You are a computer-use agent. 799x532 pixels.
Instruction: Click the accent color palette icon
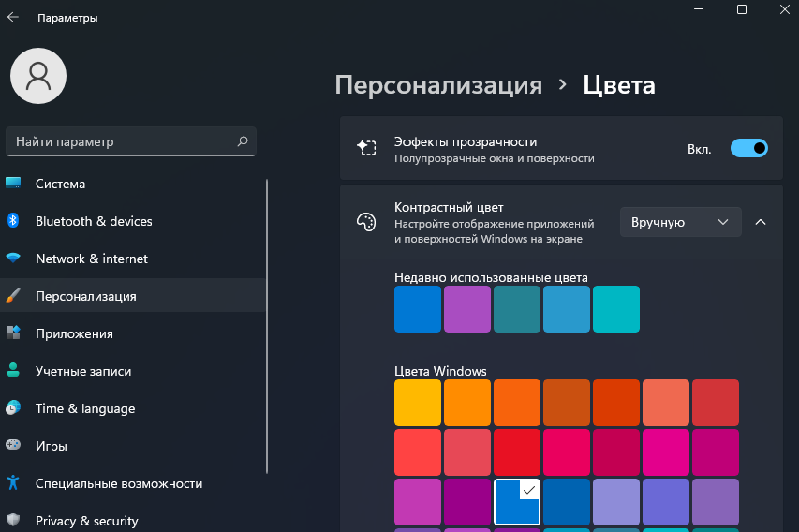366,222
